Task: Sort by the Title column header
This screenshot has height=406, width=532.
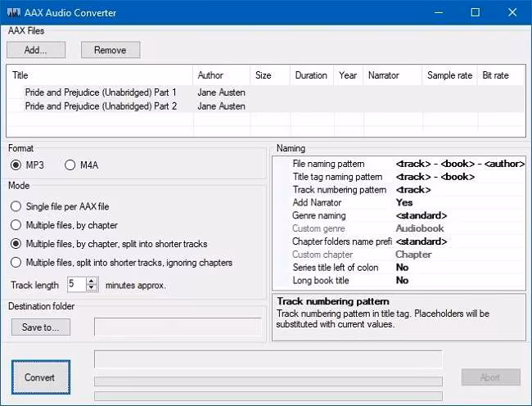Action: pyautogui.click(x=100, y=75)
